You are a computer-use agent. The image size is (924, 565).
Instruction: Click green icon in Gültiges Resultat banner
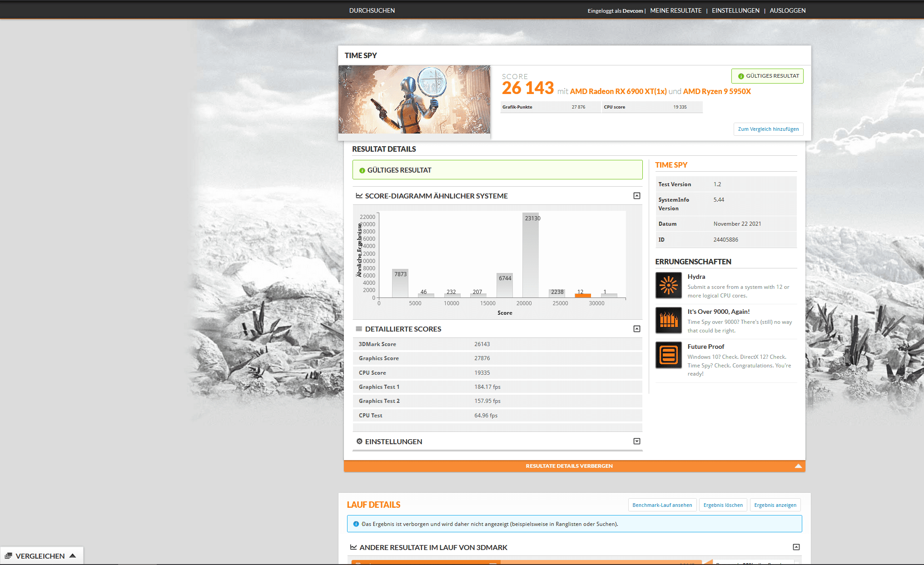pos(362,170)
